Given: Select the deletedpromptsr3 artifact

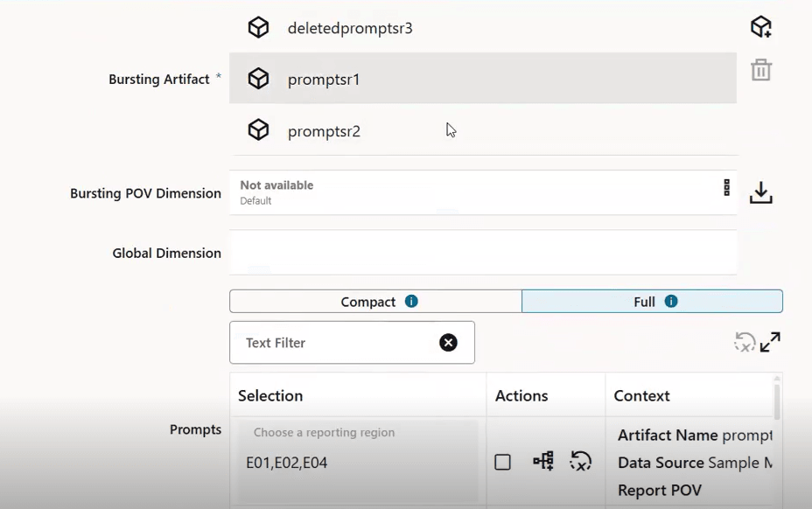Looking at the screenshot, I should coord(483,27).
